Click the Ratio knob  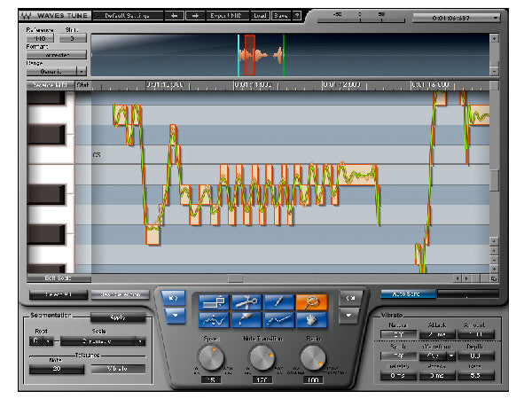point(313,358)
